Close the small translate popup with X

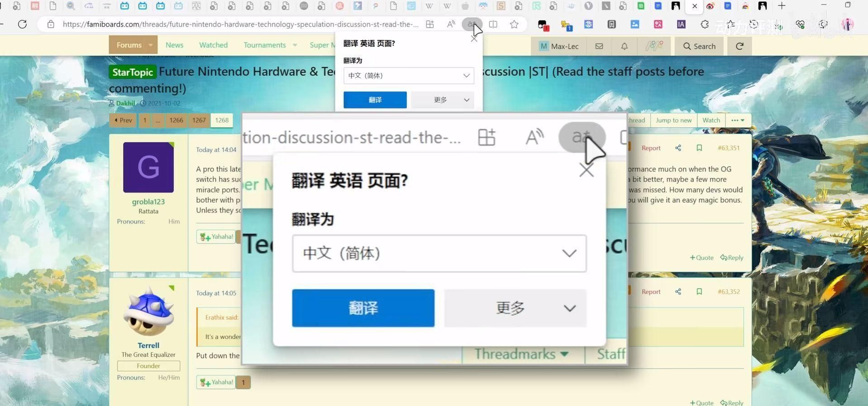coord(474,39)
